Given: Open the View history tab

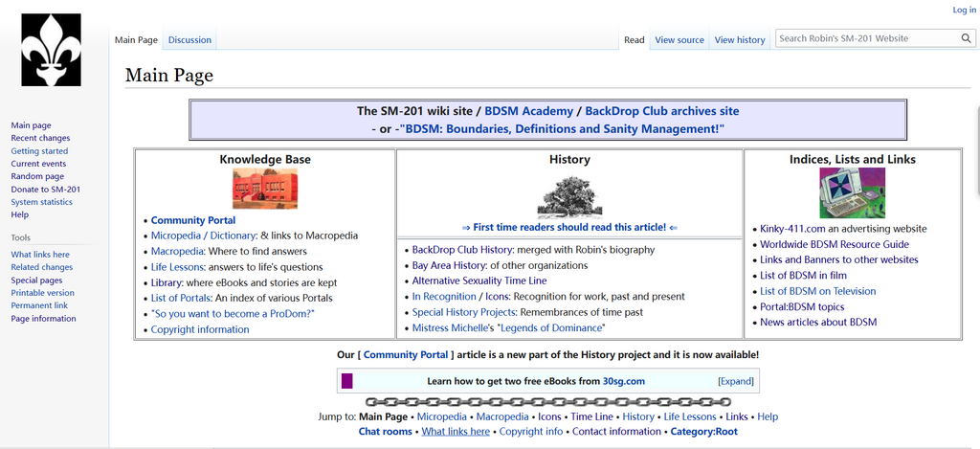Looking at the screenshot, I should [740, 40].
